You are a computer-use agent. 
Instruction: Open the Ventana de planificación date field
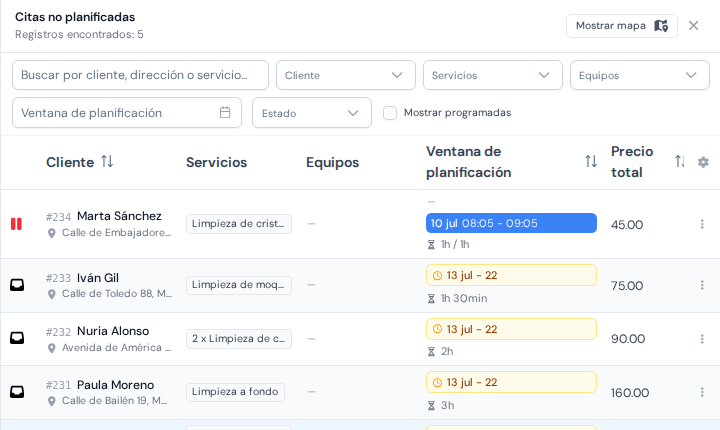(x=127, y=113)
